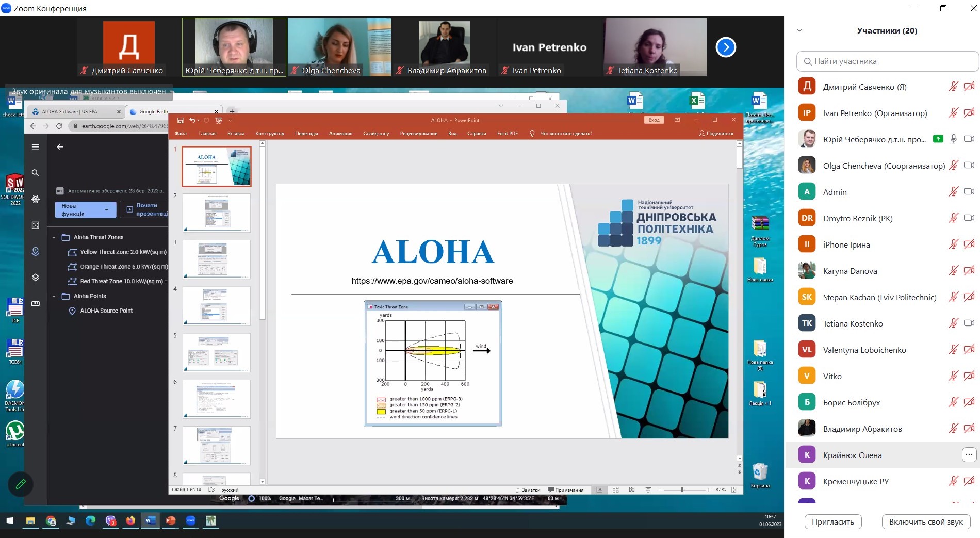980x538 pixels.
Task: Click the Zoom annotate pencil button
Action: tap(21, 484)
